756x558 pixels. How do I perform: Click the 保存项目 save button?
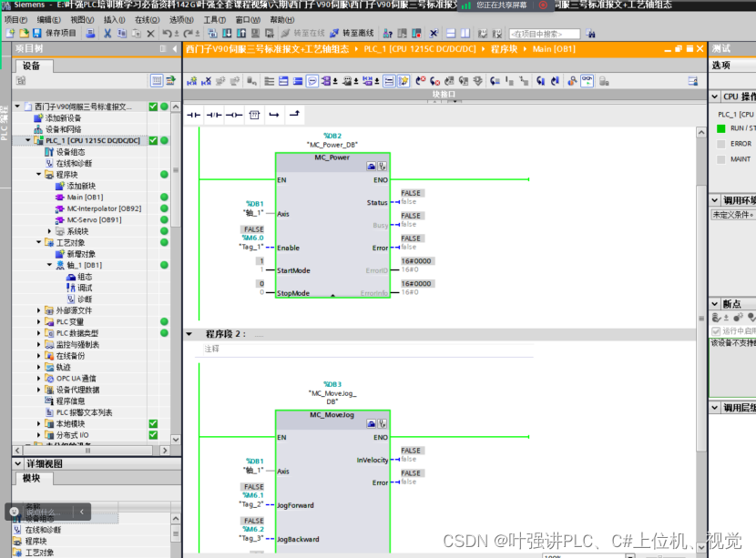(54, 34)
